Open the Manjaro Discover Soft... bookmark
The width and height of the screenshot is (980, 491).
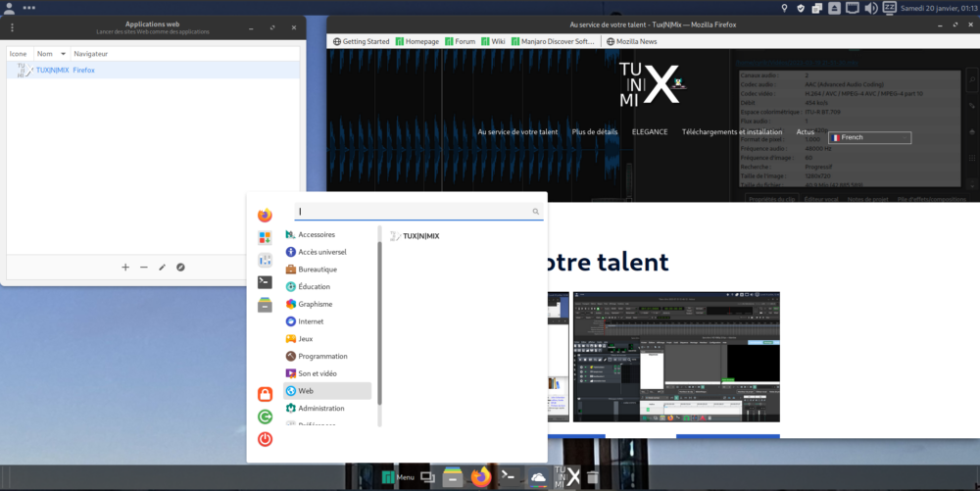tap(553, 41)
